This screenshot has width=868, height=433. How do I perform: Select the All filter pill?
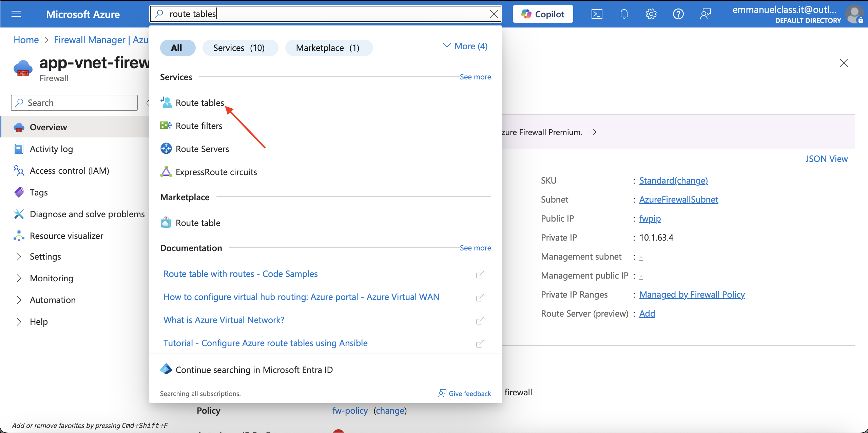(177, 48)
